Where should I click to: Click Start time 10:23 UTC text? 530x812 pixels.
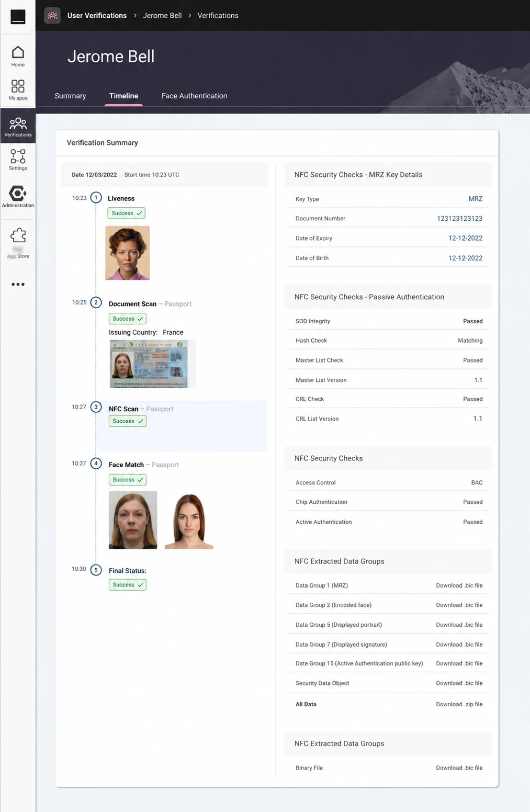[x=152, y=175]
